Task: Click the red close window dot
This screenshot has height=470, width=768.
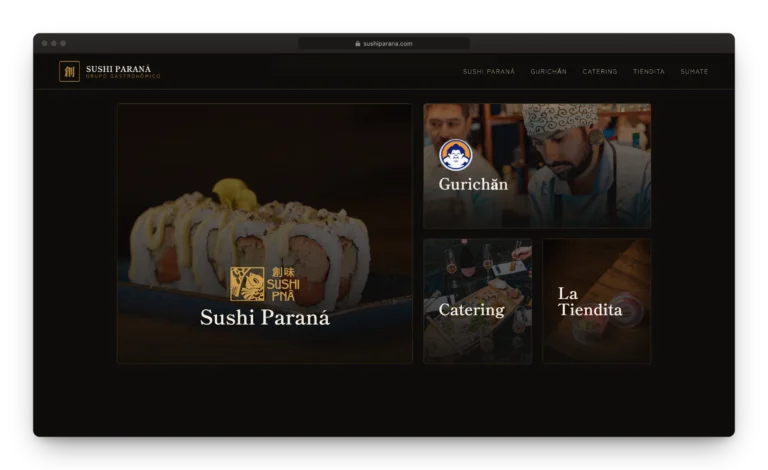Action: pos(45,44)
